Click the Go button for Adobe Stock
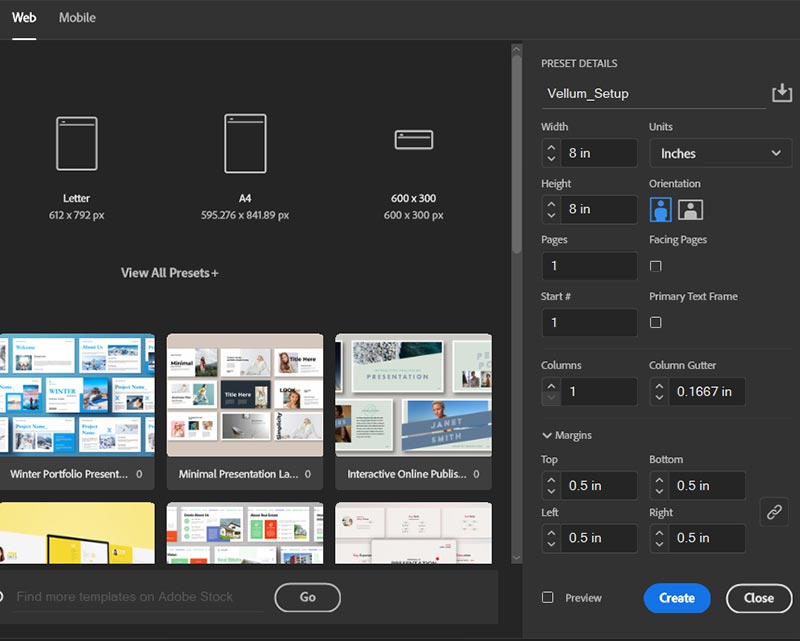Viewport: 800px width, 641px height. point(307,597)
